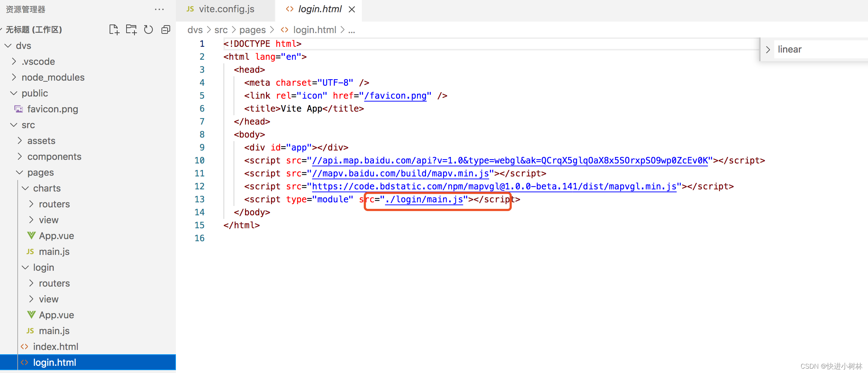
Task: Click the pages breadcrumb segment
Action: [x=252, y=30]
